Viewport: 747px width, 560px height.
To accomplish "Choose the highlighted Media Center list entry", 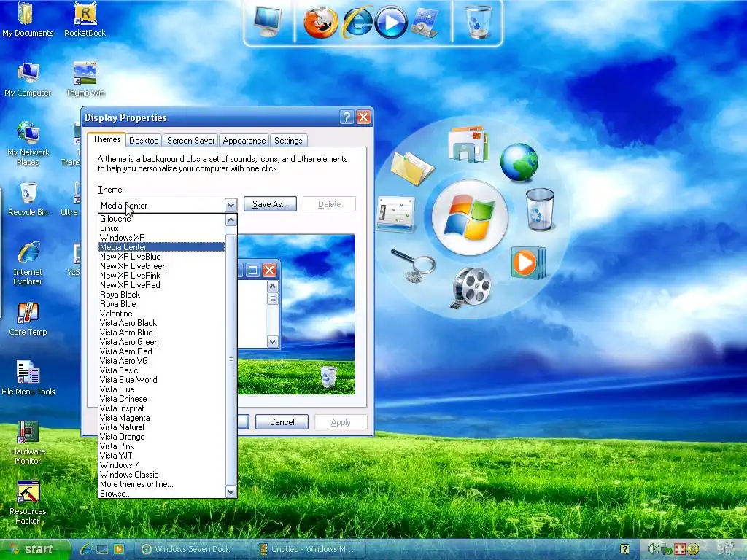I will pyautogui.click(x=161, y=247).
